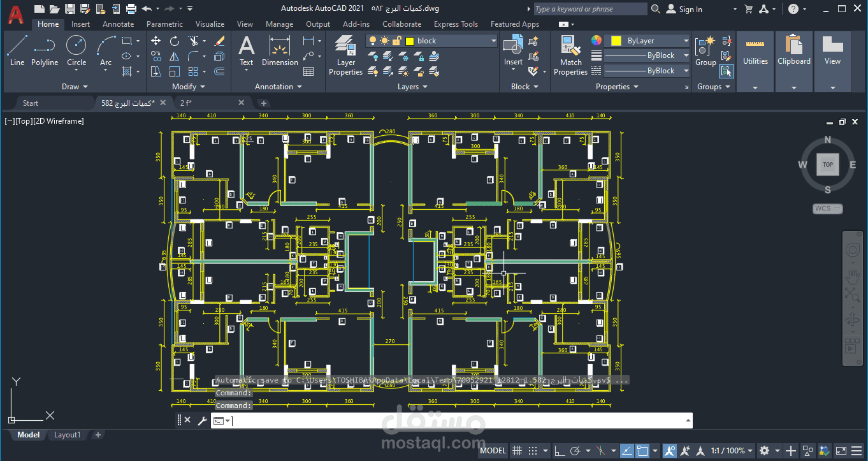Image resolution: width=868 pixels, height=461 pixels.
Task: Open the ByLayer color dropdown
Action: pyautogui.click(x=647, y=41)
